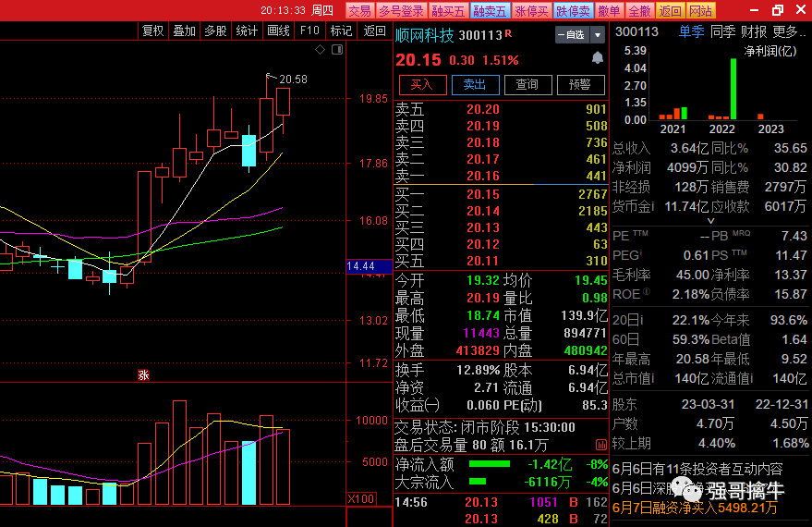The width and height of the screenshot is (812, 527).
Task: Click the 自选 watchlist button
Action: click(x=572, y=35)
